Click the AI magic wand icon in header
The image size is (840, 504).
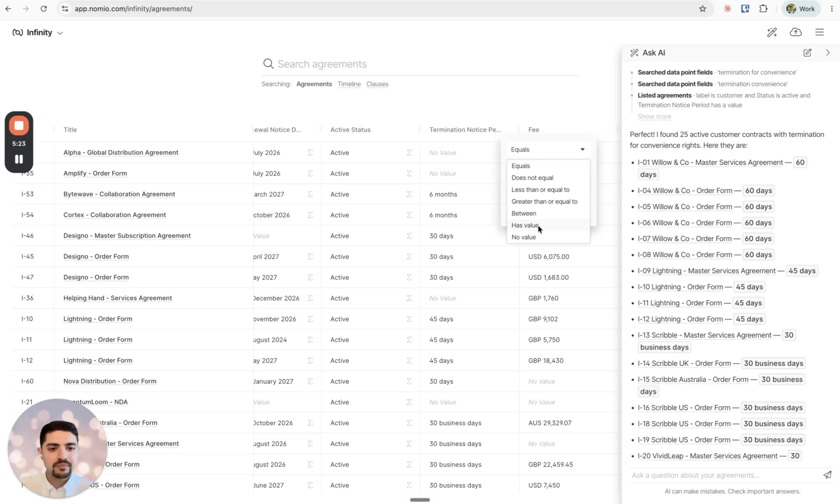pos(772,32)
